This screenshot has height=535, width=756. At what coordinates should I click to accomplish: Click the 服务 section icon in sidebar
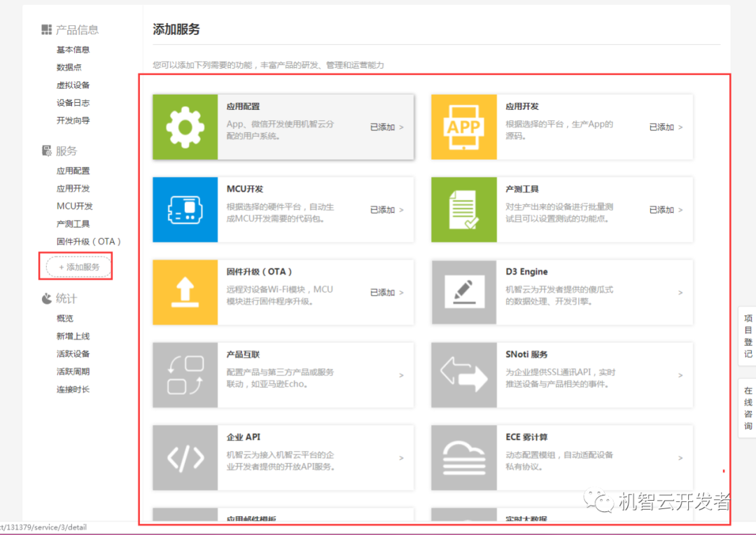pos(46,151)
